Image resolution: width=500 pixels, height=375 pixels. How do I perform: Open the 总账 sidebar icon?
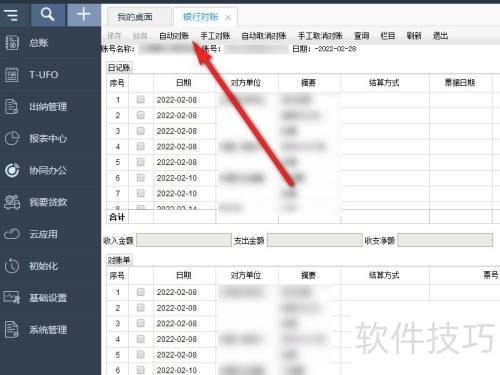(12, 43)
